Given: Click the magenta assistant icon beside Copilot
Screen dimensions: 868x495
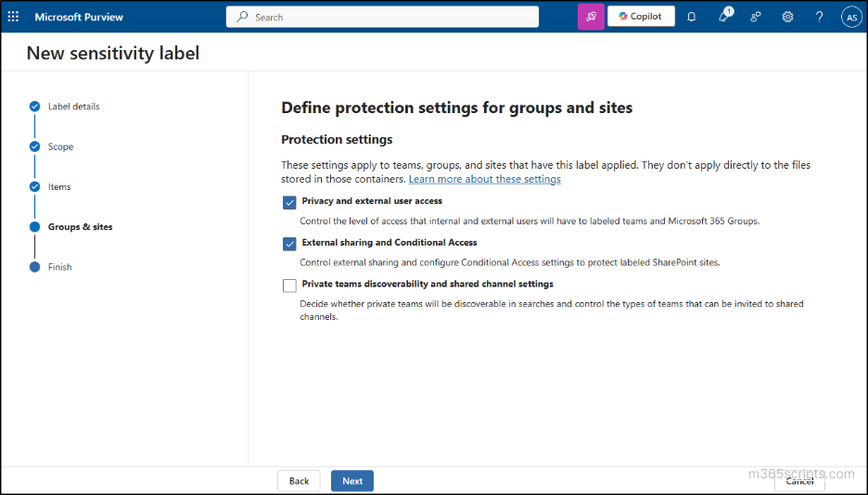Looking at the screenshot, I should (x=591, y=17).
